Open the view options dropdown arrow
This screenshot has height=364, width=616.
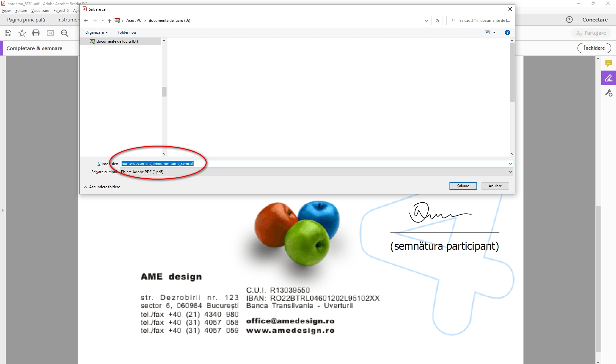click(x=494, y=32)
